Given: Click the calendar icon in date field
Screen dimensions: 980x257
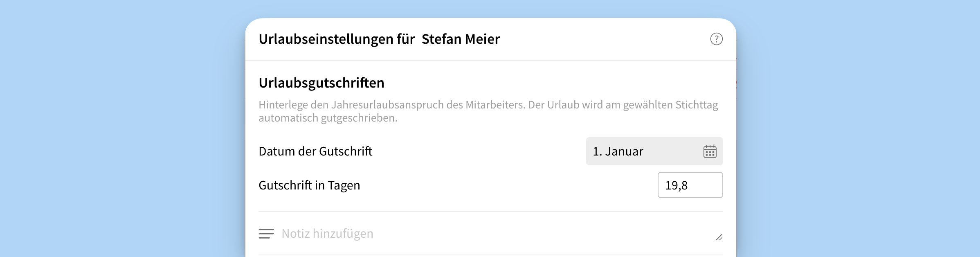Looking at the screenshot, I should tap(710, 151).
